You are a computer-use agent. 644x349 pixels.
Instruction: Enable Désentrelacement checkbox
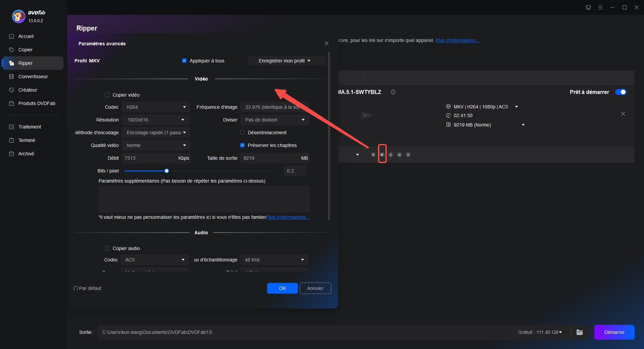[x=242, y=133]
